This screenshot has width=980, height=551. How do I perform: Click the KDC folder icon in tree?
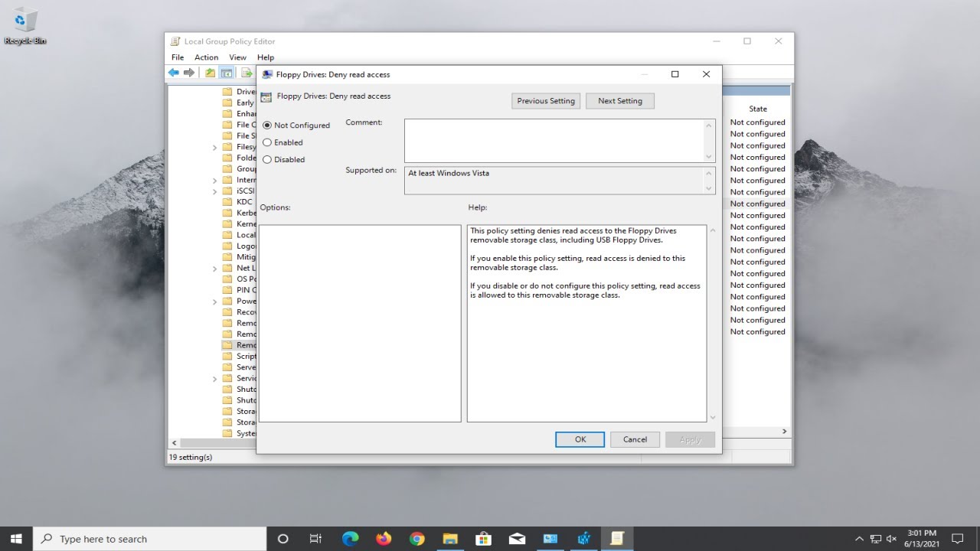227,202
